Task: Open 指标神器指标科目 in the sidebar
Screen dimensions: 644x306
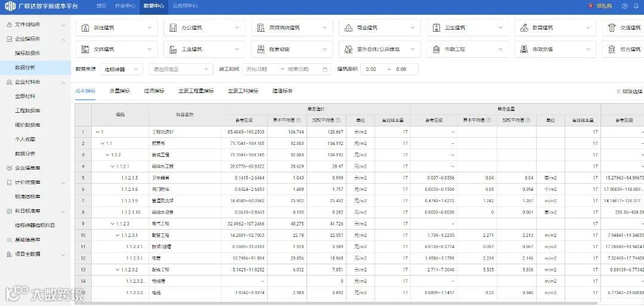Action: 35,225
